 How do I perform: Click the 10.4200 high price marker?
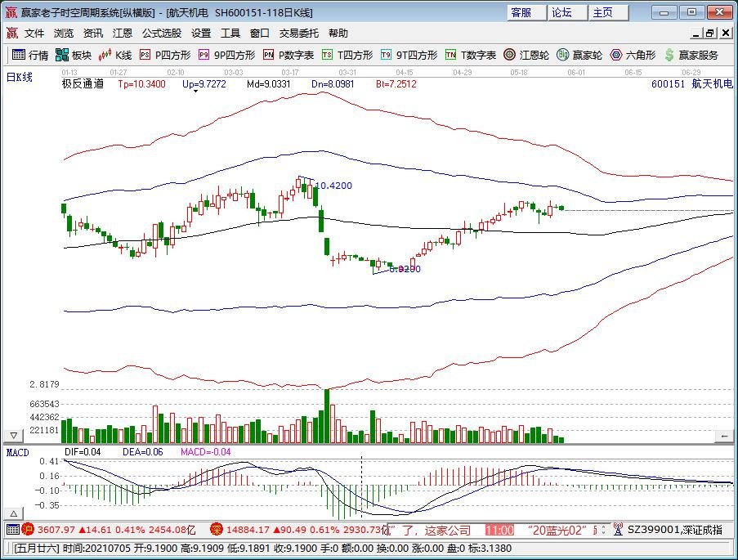coord(333,186)
